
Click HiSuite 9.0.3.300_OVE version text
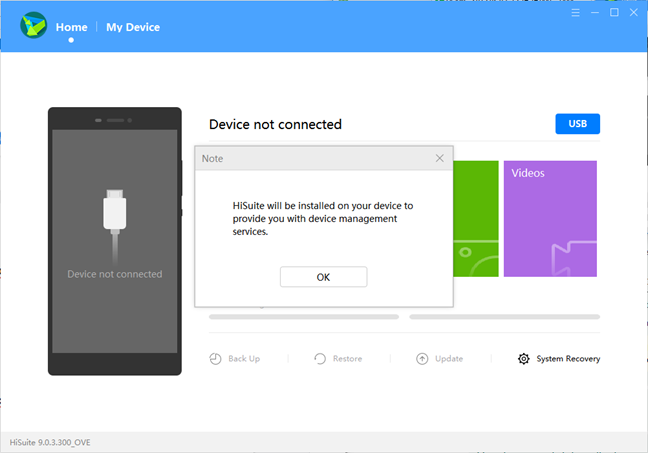pos(50,442)
